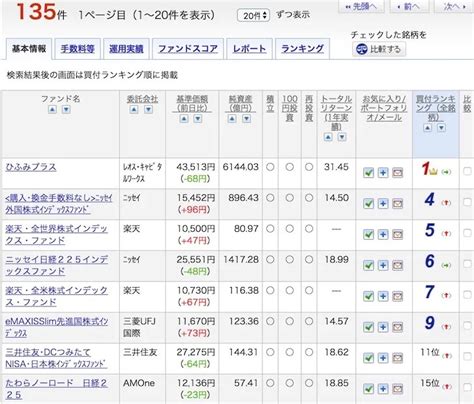Sort 買付ランキング descending arrow
474x404 pixels.
[442, 128]
